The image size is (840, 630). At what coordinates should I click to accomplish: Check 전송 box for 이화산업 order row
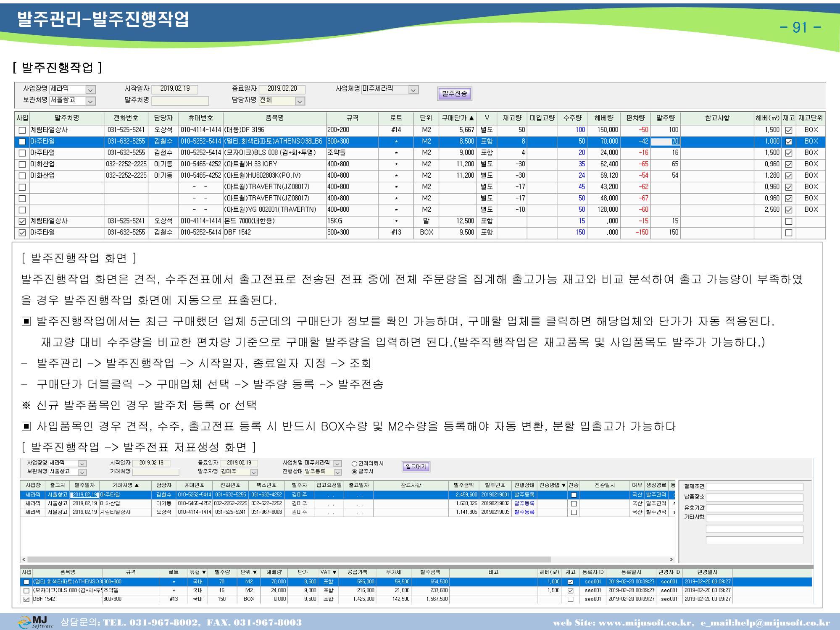[x=574, y=504]
